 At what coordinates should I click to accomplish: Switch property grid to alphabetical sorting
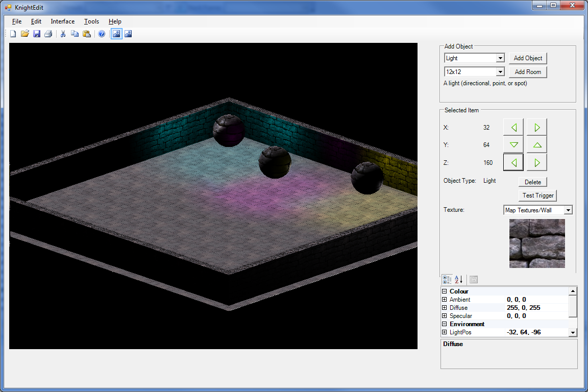[458, 279]
